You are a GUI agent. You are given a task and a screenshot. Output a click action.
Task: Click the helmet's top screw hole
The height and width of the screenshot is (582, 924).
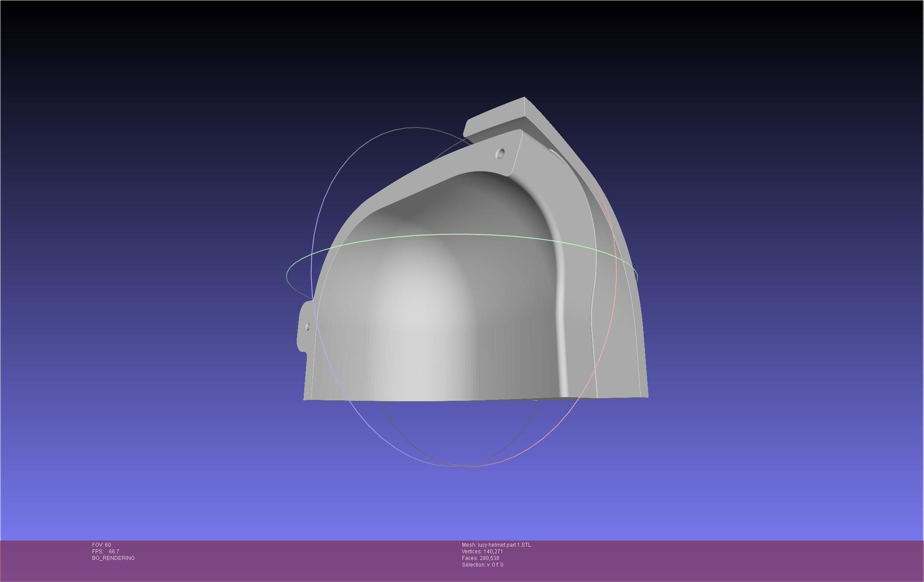pyautogui.click(x=500, y=153)
